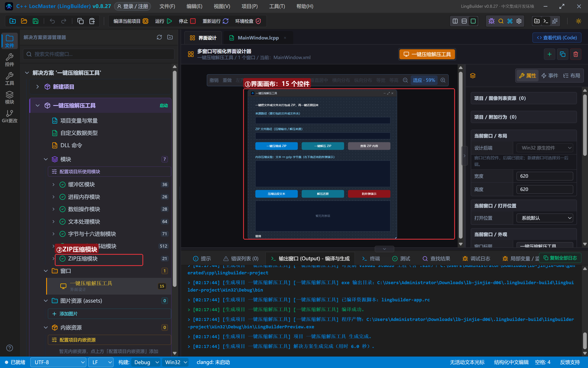Open the 模块 sidebar panel
This screenshot has width=588, height=368.
pos(9,97)
